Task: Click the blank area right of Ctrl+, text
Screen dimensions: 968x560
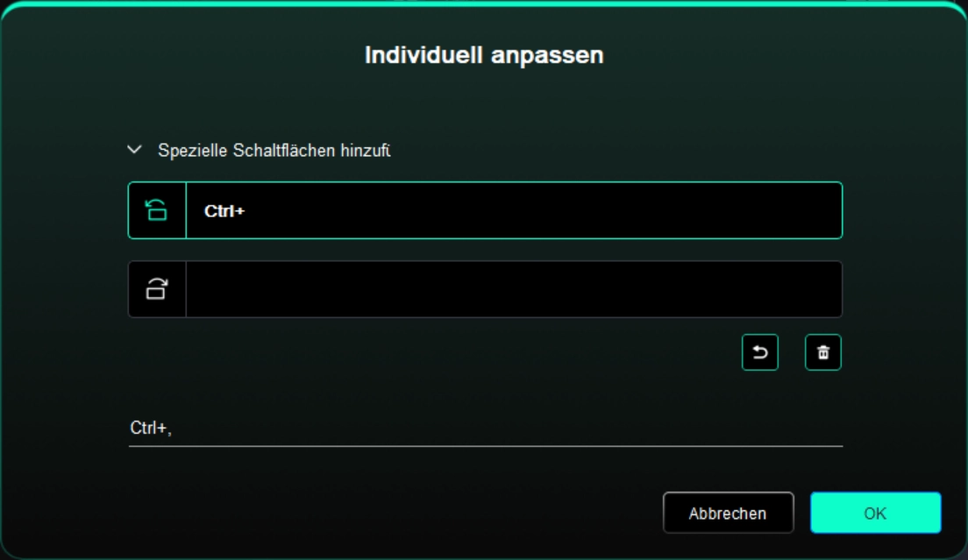Action: 508,428
